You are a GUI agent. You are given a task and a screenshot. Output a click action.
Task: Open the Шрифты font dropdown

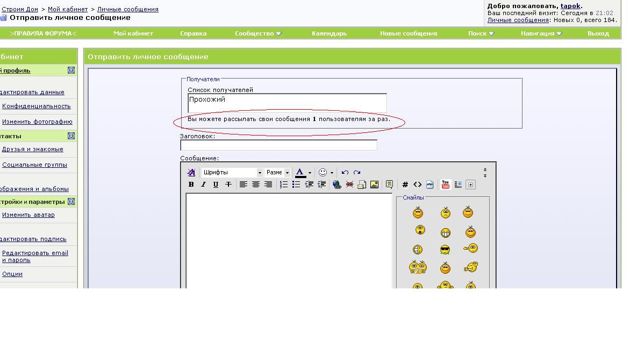tap(232, 172)
